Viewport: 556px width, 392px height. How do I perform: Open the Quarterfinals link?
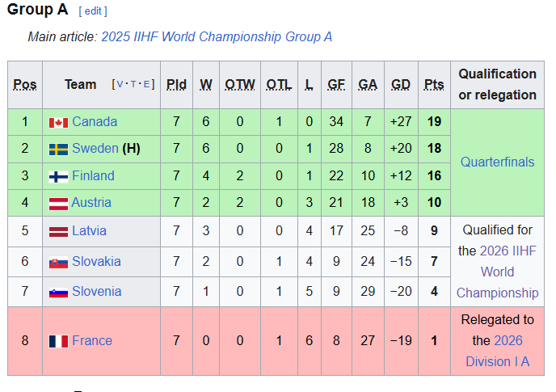coord(497,162)
